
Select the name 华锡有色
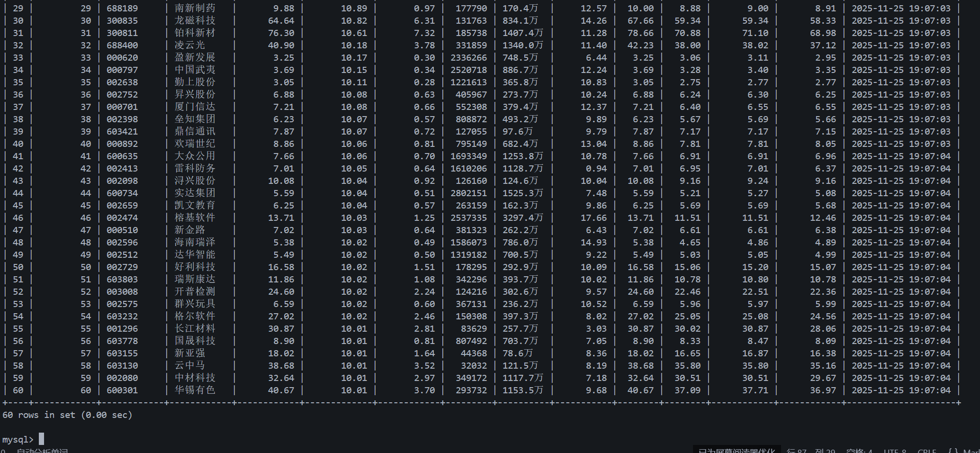[195, 390]
